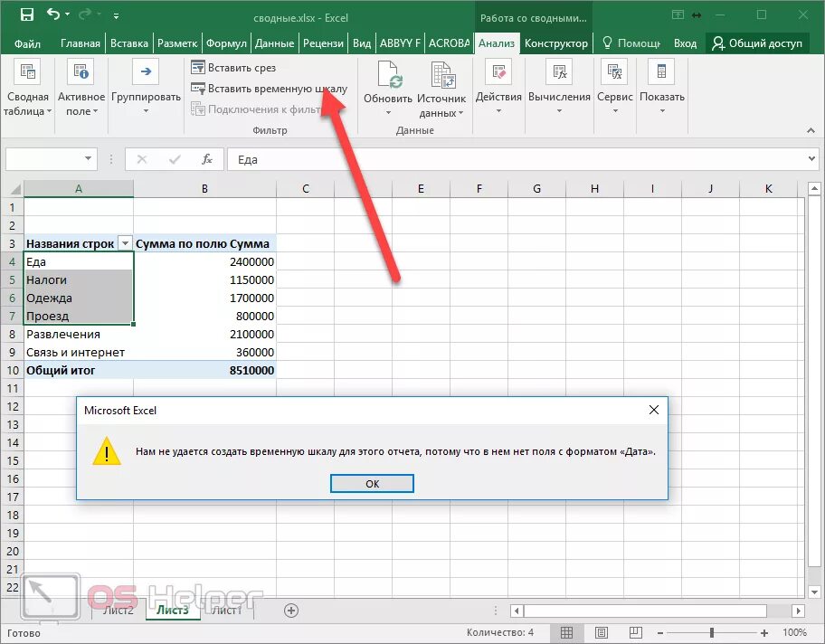Screen dimensions: 825x644
Task: Select column G header
Action: click(x=536, y=188)
